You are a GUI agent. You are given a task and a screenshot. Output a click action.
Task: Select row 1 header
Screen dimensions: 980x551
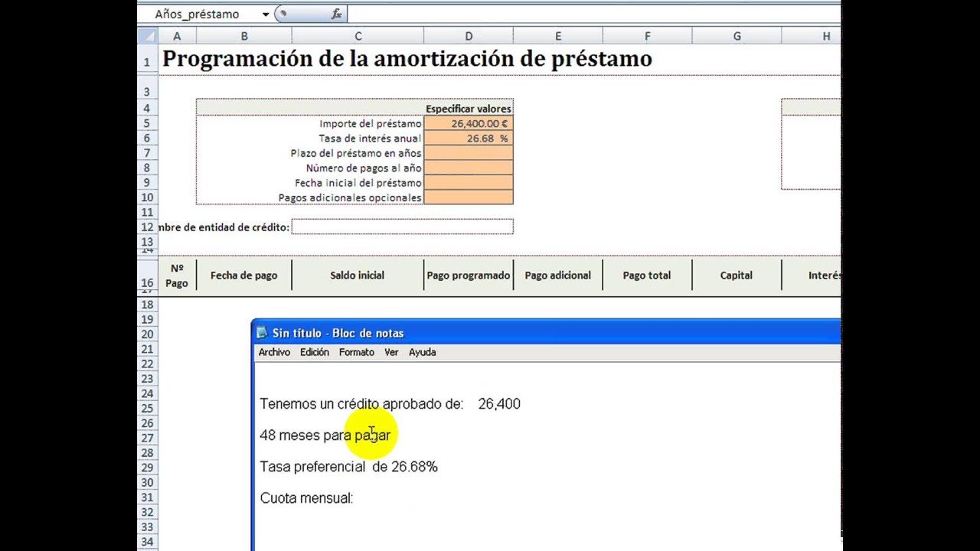[x=147, y=60]
